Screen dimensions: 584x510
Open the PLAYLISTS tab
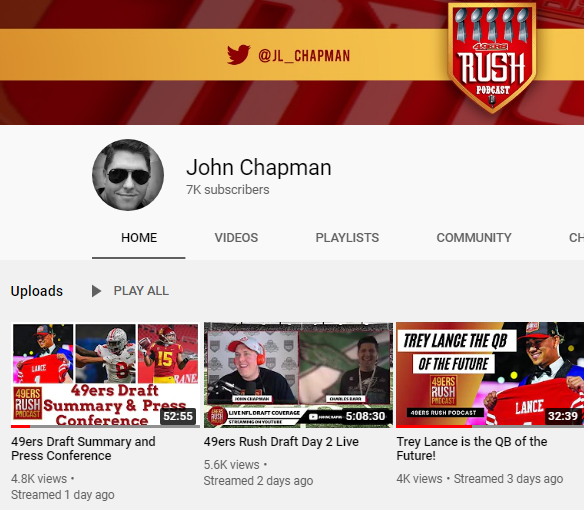[347, 238]
